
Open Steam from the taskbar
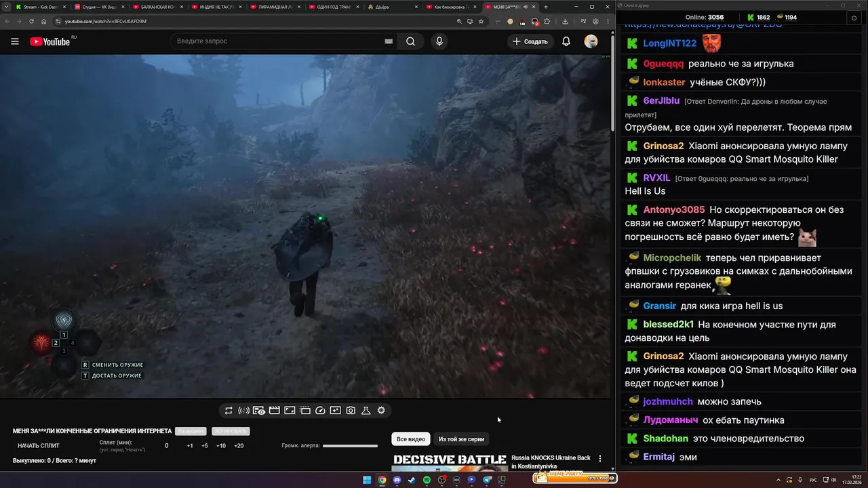412,480
